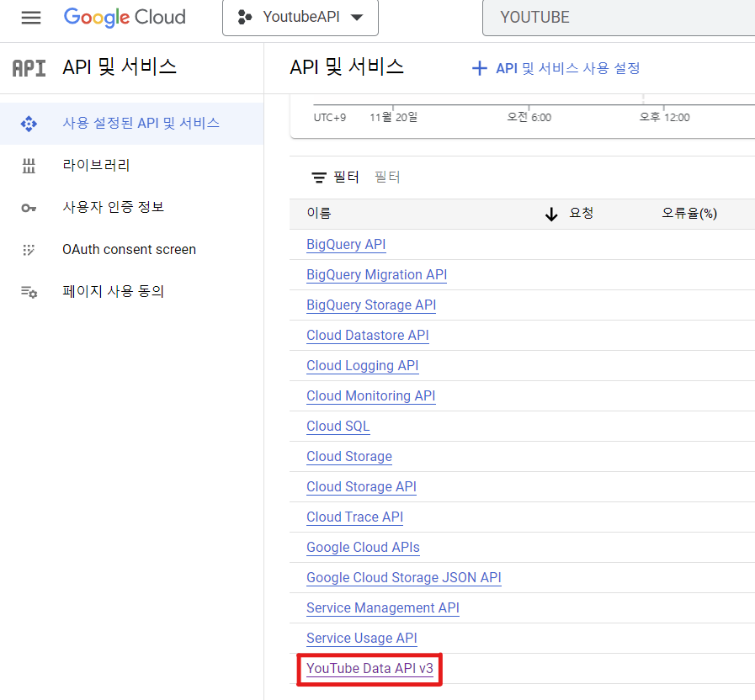
Task: Click the OAuth consent screen dotted icon
Action: tap(29, 250)
